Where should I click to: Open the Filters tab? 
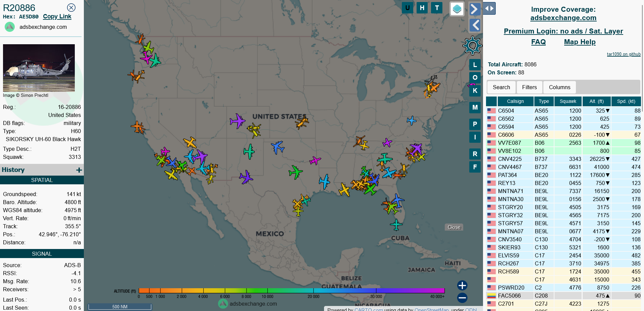[x=529, y=87]
